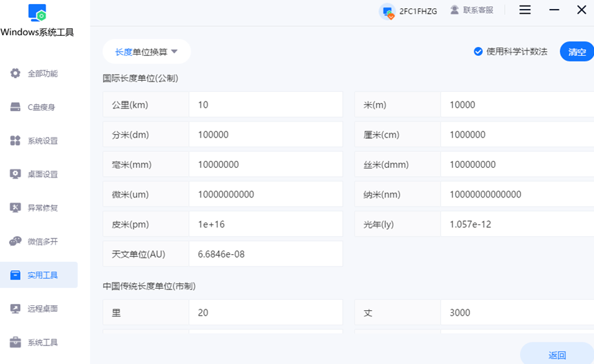Select the 丝米(dmm) input field
The image size is (594, 364).
click(x=517, y=164)
